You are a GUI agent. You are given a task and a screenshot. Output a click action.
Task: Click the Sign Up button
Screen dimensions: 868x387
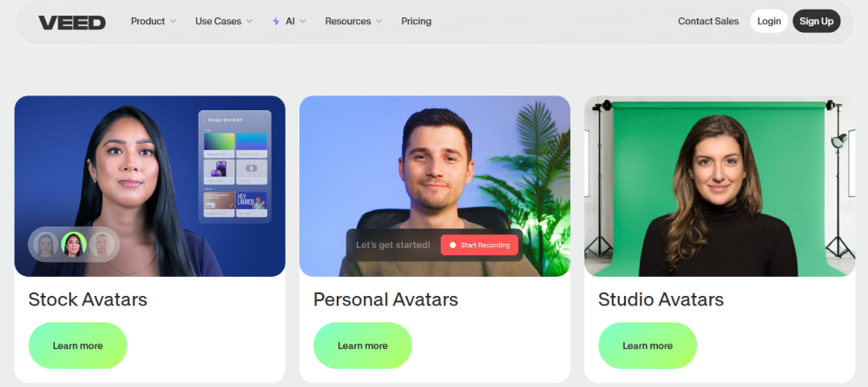(x=817, y=21)
